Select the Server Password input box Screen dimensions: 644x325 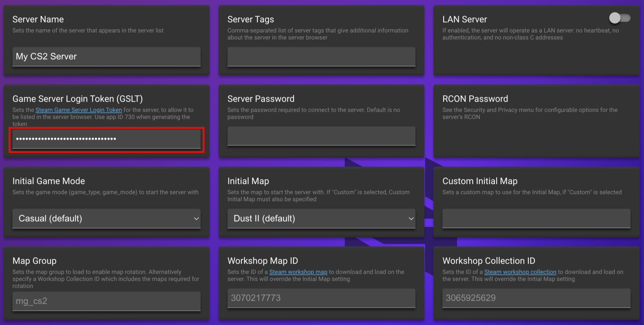click(321, 136)
